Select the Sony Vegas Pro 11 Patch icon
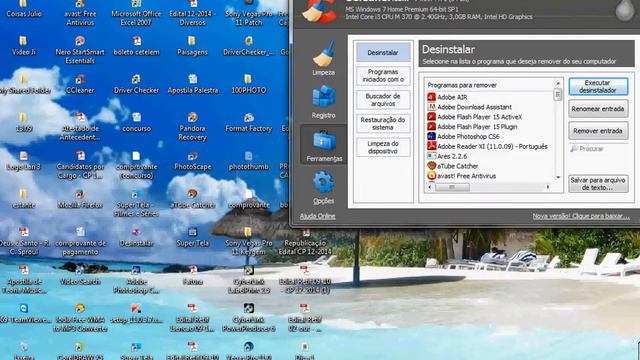 (249, 12)
